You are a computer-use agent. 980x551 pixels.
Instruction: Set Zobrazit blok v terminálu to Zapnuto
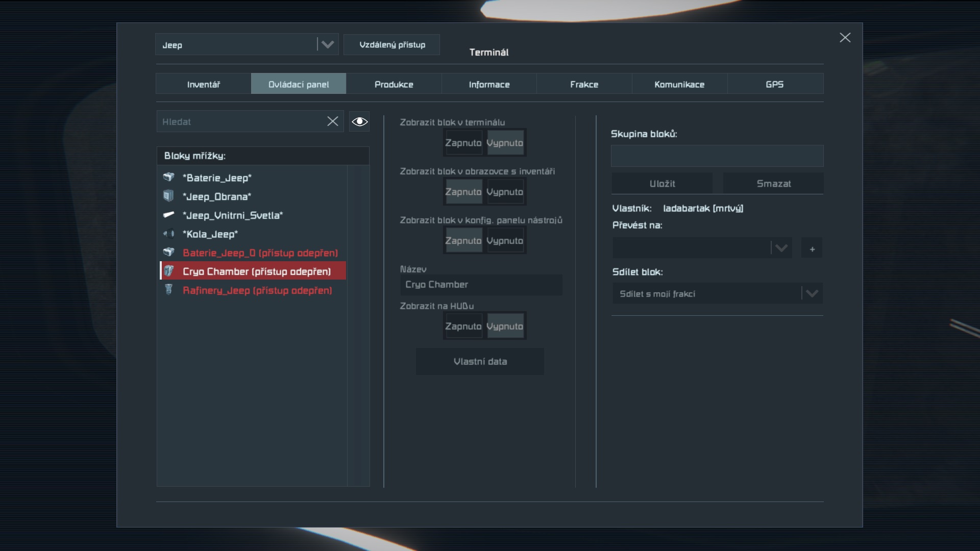463,143
